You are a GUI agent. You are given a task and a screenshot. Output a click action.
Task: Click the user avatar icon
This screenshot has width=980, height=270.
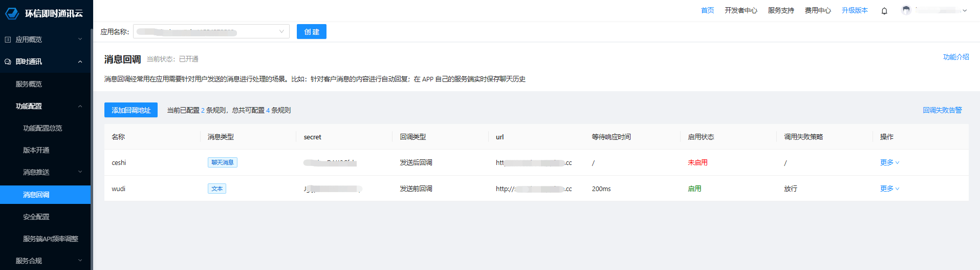click(906, 10)
